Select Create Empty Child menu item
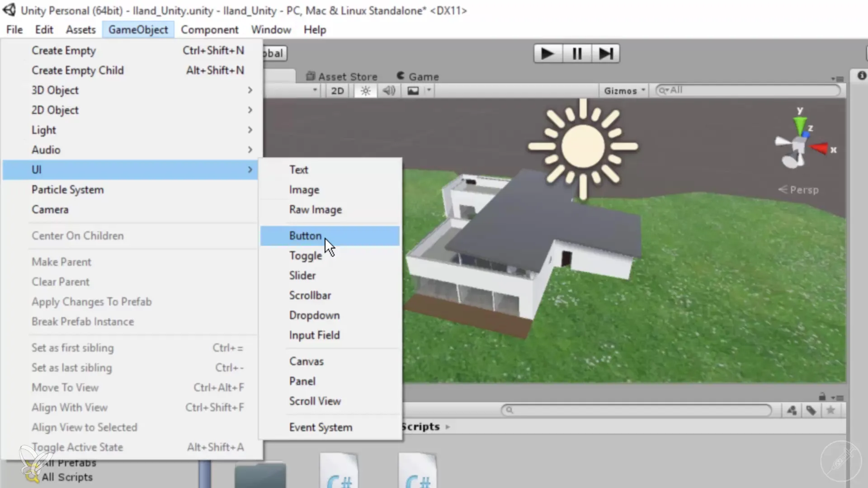This screenshot has width=868, height=488. (x=131, y=70)
